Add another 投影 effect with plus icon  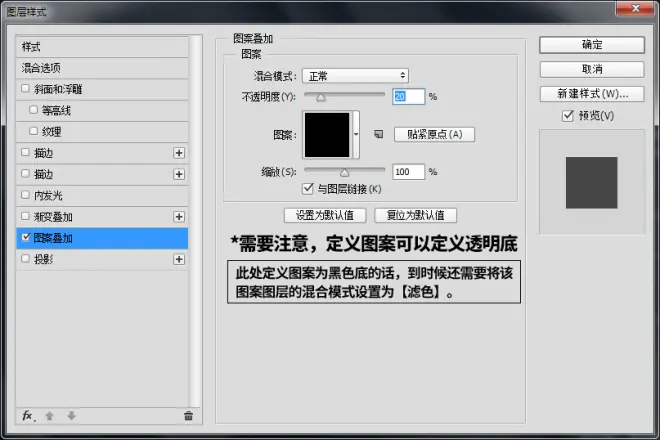tap(179, 259)
